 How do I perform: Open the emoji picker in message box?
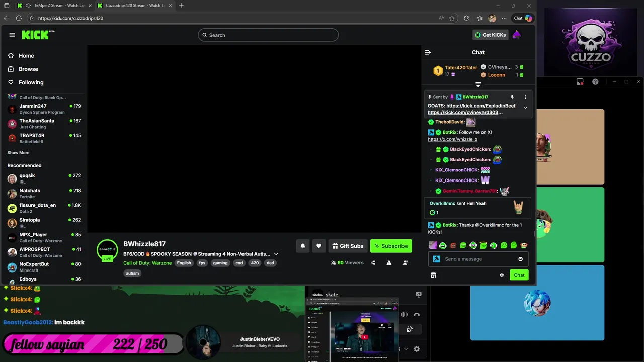coord(520,259)
